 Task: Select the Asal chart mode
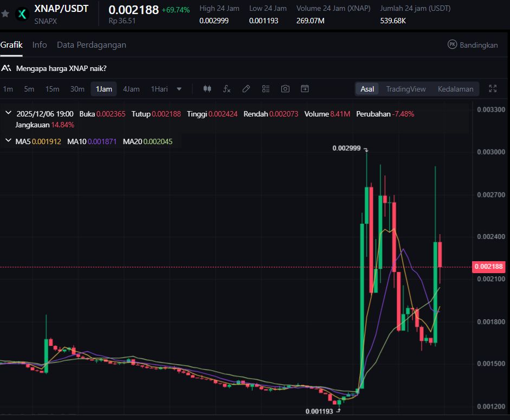click(x=367, y=89)
